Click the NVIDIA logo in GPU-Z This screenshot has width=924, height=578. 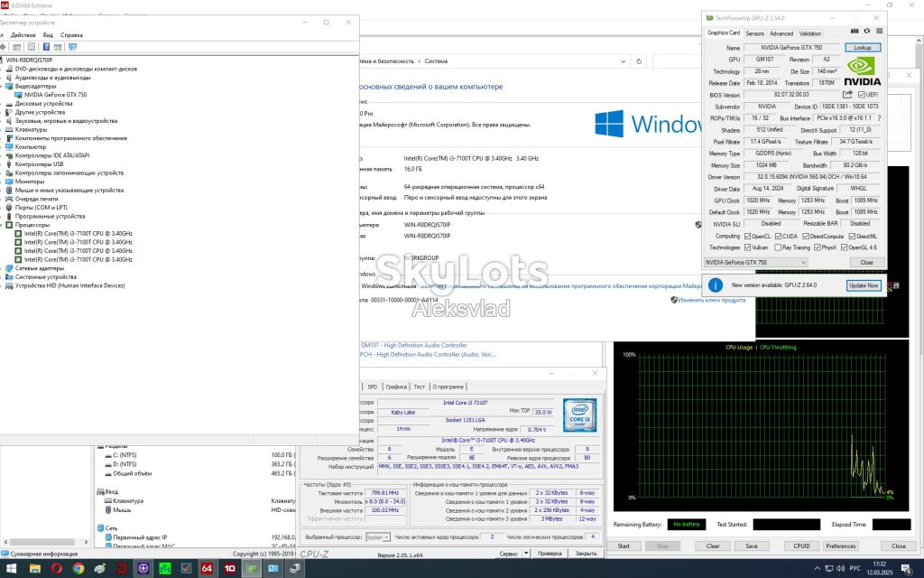862,71
